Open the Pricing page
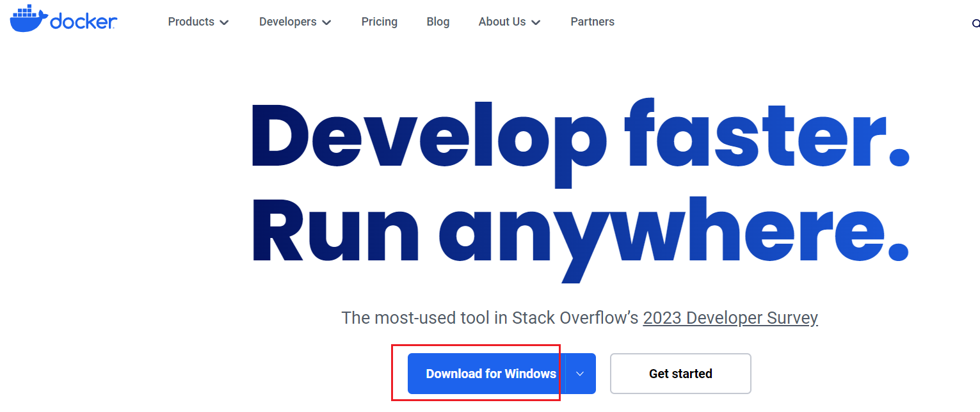Image resolution: width=980 pixels, height=412 pixels. coord(379,22)
